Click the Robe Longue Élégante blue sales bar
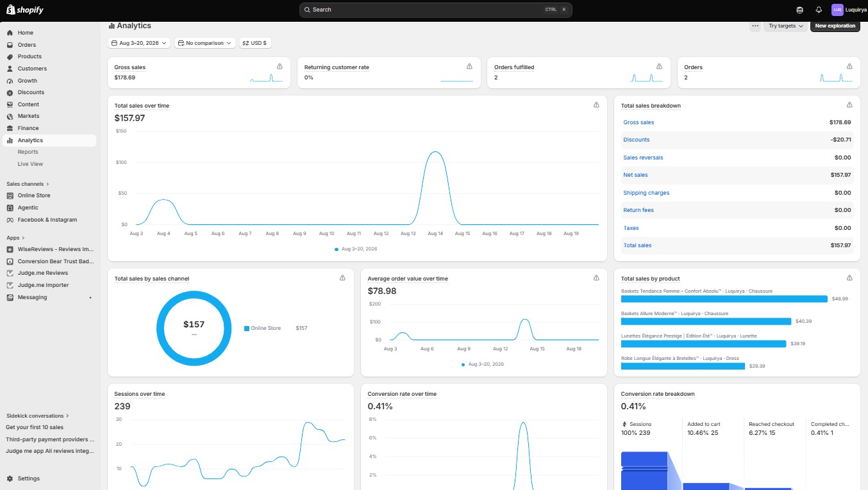Screen dimensions: 868x490 683,366
